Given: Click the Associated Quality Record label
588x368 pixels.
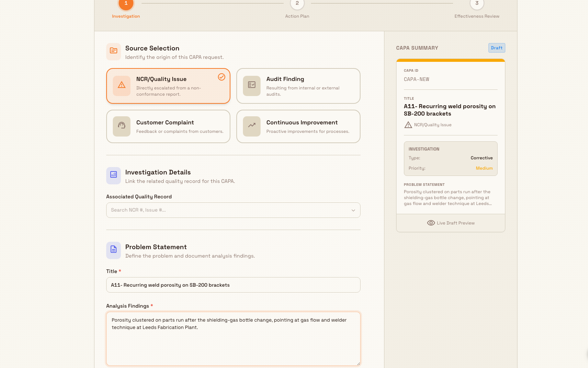Looking at the screenshot, I should point(139,197).
